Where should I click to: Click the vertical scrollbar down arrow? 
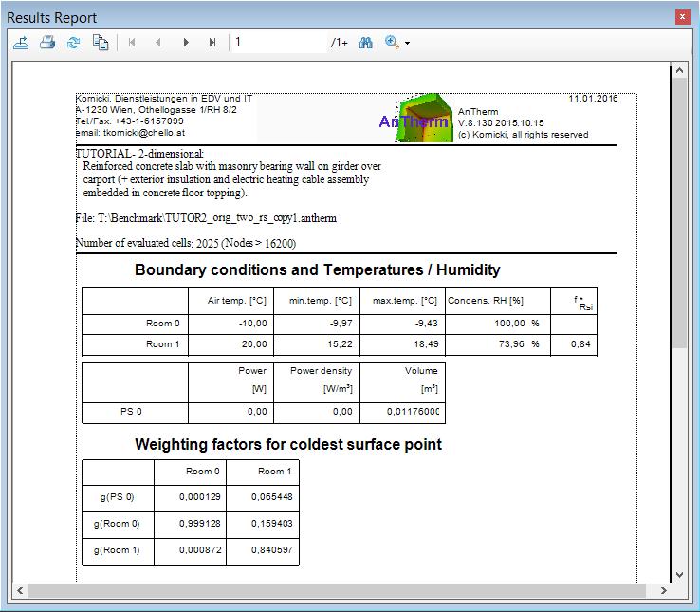pos(679,575)
